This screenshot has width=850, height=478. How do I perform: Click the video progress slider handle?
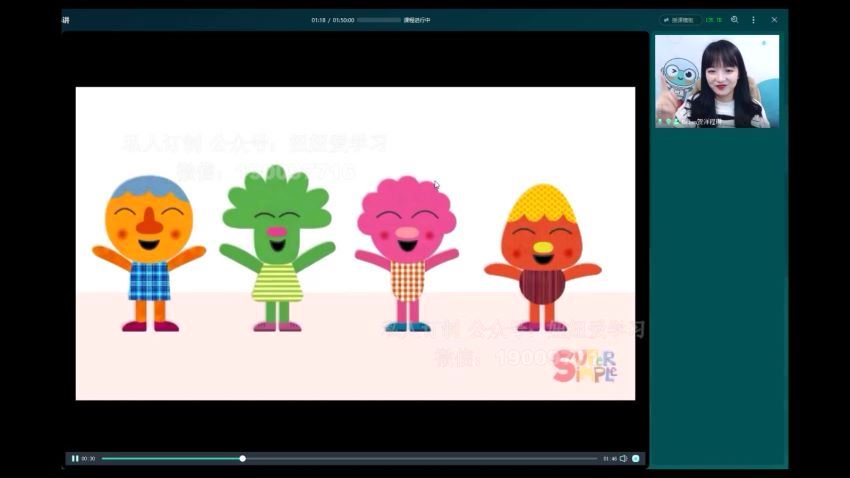[x=242, y=458]
